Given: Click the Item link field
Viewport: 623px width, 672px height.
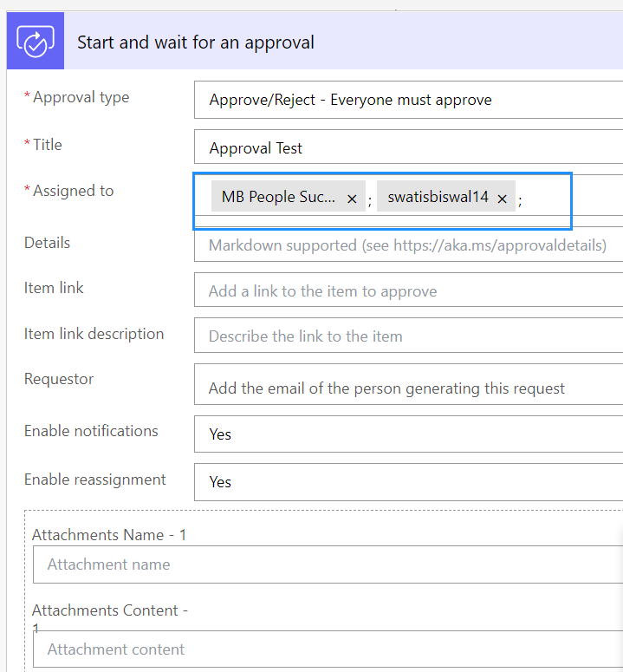Looking at the screenshot, I should (x=408, y=290).
